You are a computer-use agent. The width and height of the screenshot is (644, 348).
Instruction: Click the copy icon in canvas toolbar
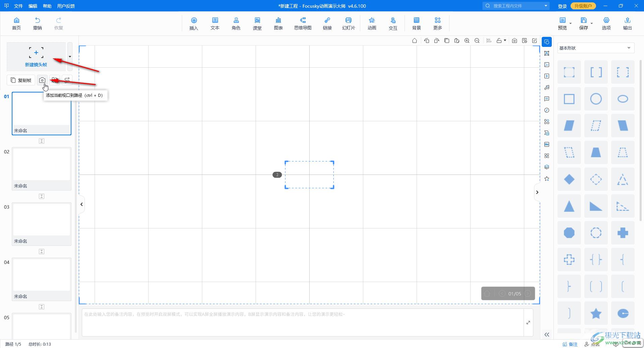[447, 41]
